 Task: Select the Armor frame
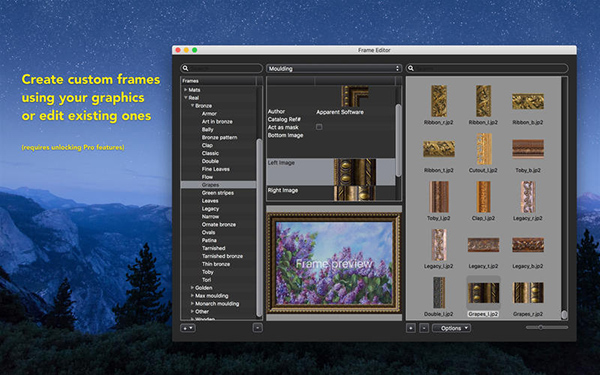point(209,114)
